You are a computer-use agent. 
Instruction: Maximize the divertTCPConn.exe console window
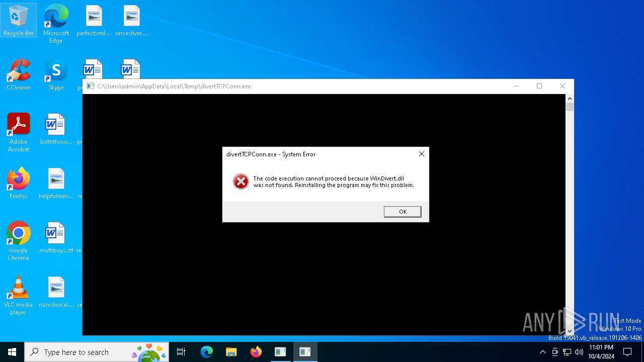(x=539, y=86)
